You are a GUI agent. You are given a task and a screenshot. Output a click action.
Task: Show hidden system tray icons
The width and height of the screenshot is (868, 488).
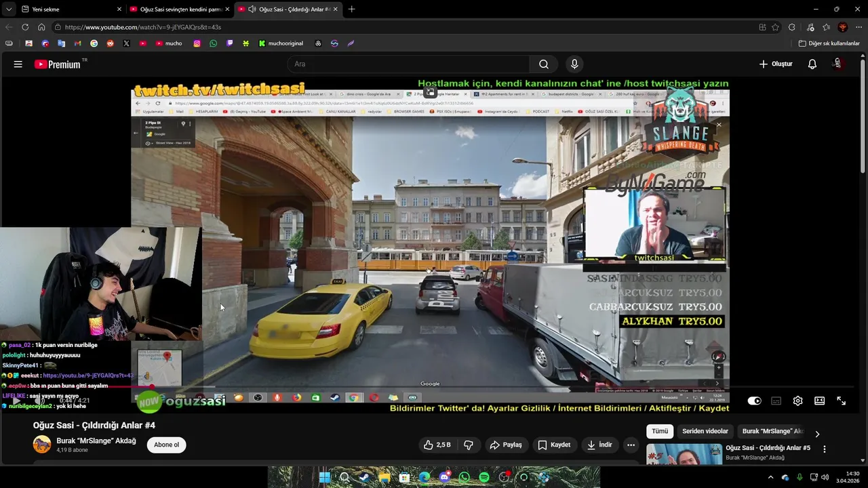pos(770,477)
